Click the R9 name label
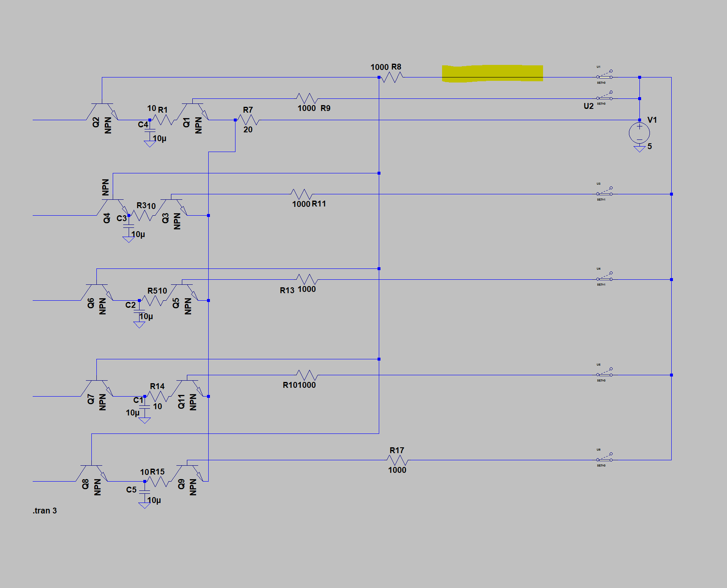This screenshot has height=588, width=727. point(326,108)
